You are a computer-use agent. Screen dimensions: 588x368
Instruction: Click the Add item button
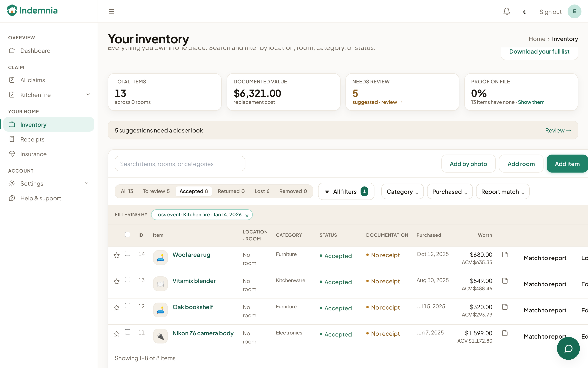(x=567, y=164)
